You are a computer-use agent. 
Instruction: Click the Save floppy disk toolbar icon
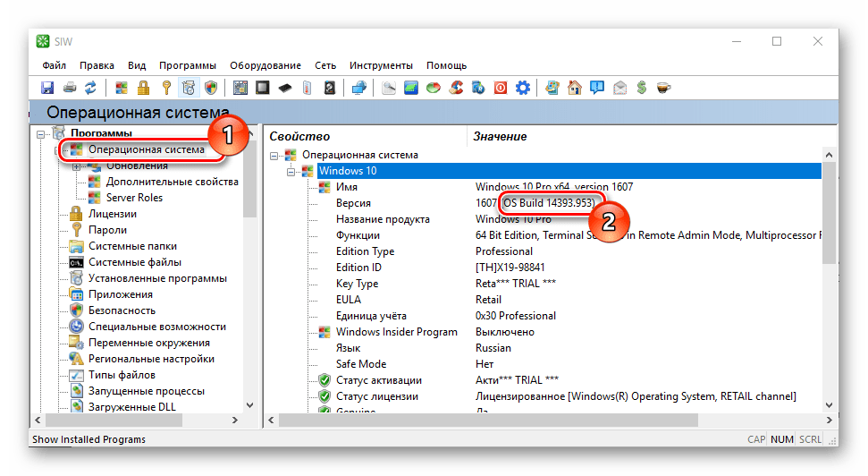click(x=48, y=88)
